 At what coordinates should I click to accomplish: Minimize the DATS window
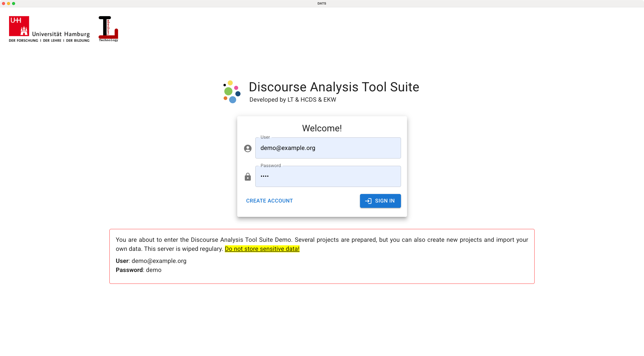(9, 4)
